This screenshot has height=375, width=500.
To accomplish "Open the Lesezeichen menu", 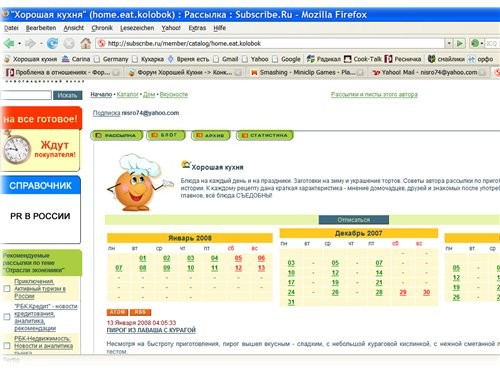I will [x=137, y=28].
